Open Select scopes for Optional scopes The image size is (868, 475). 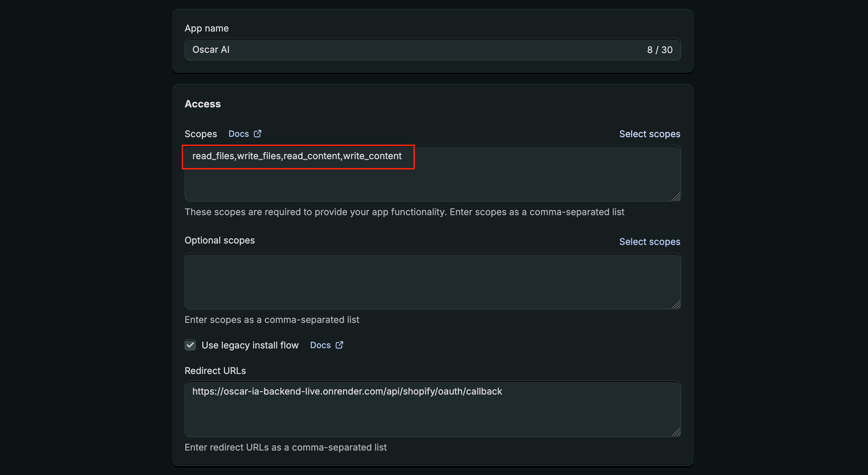pos(649,242)
